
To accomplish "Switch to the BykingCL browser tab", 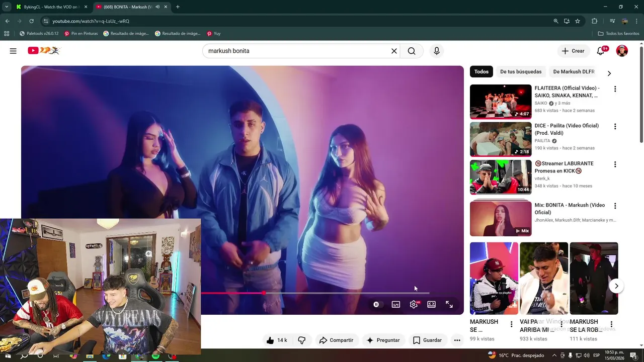I will (x=51, y=7).
